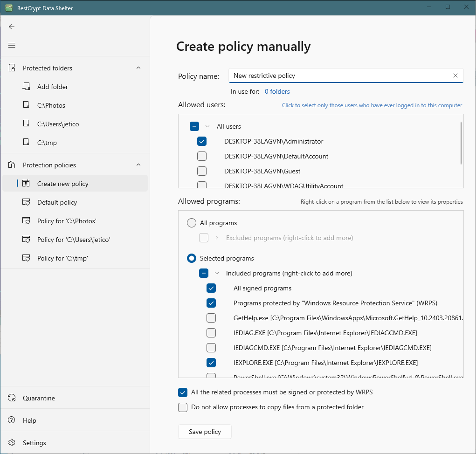476x454 pixels.
Task: Click link to select only logged-in users
Action: pyautogui.click(x=372, y=105)
